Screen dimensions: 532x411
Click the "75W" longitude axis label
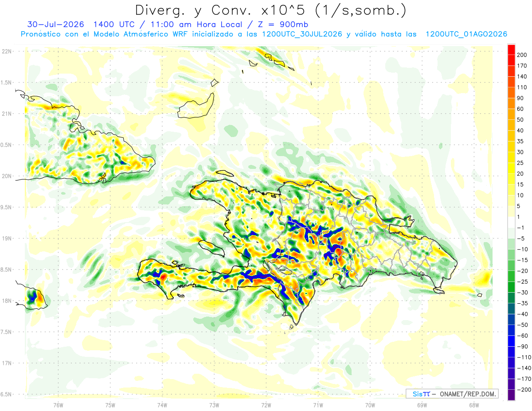110,405
